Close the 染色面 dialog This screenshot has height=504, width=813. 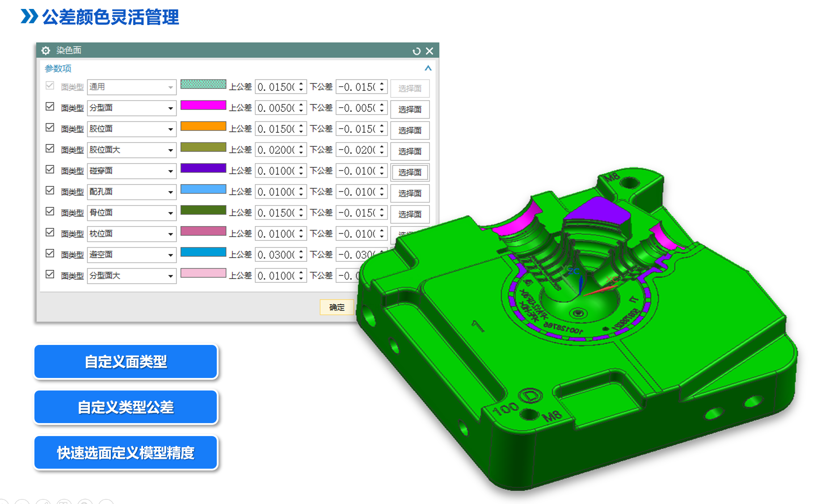[x=430, y=51]
